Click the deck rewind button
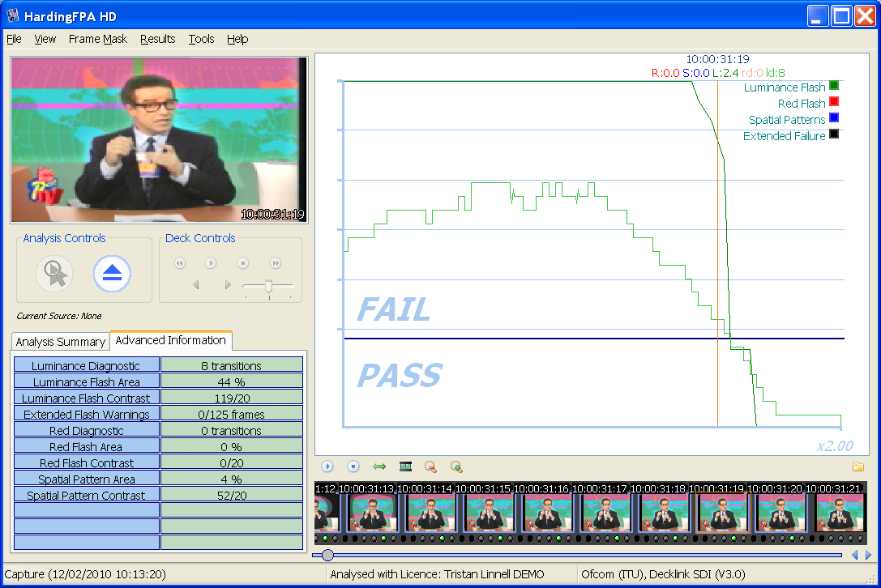 point(180,263)
